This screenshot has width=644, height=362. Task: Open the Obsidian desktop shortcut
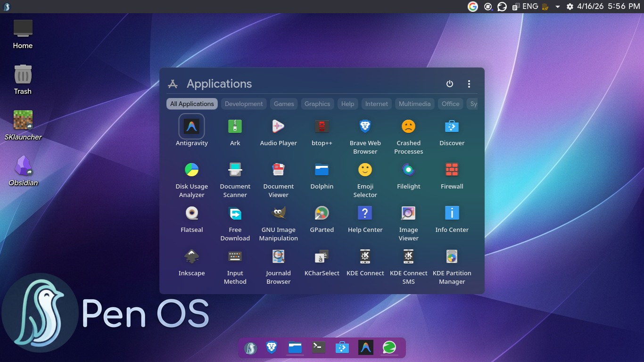pyautogui.click(x=23, y=171)
